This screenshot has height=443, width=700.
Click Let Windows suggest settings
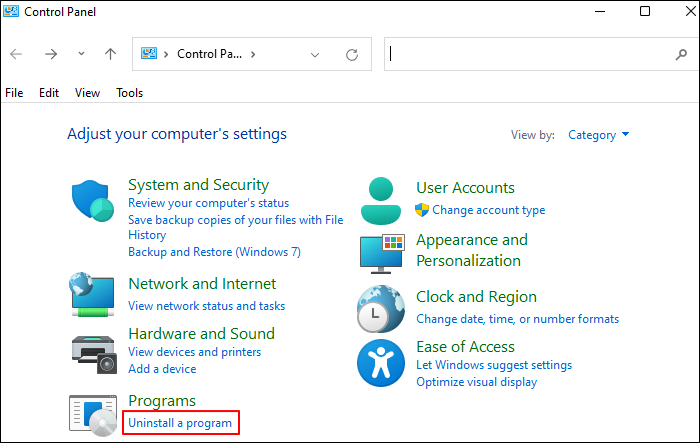pyautogui.click(x=494, y=365)
